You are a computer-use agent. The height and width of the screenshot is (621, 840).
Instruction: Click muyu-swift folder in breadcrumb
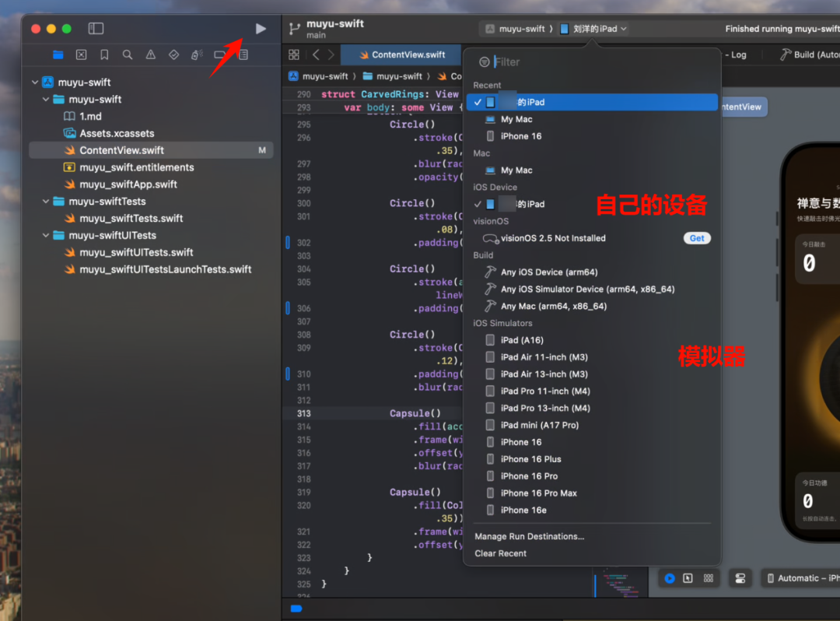[392, 76]
